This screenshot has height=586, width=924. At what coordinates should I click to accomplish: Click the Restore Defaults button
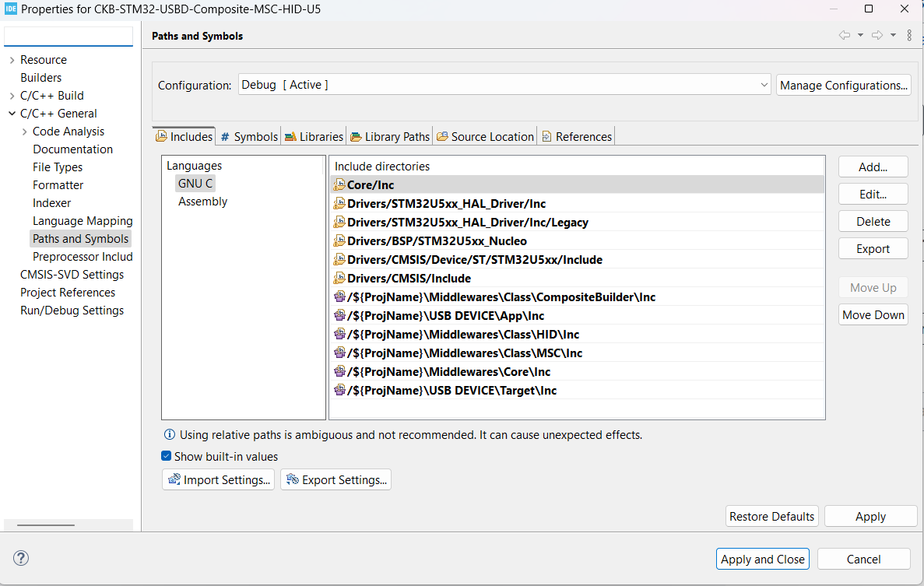(x=771, y=515)
